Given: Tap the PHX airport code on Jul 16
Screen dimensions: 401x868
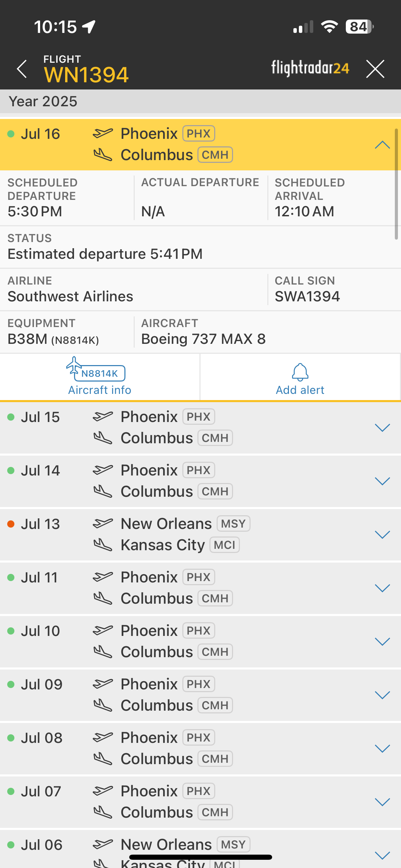Looking at the screenshot, I should coord(199,134).
